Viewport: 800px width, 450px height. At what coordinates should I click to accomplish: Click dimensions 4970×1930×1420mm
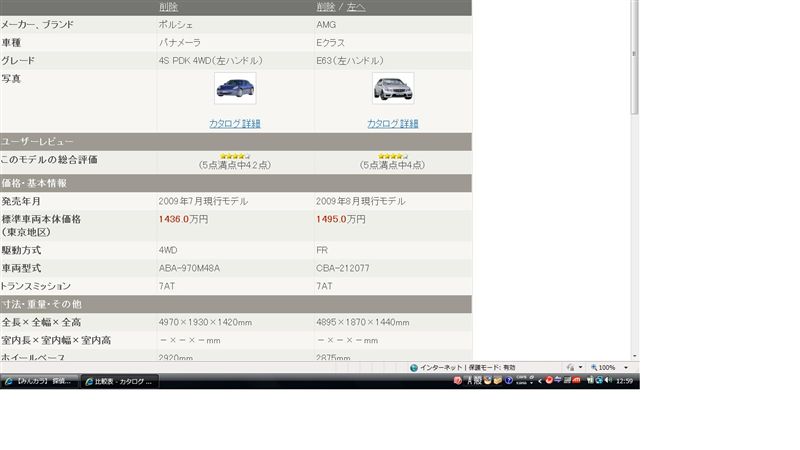pos(205,322)
